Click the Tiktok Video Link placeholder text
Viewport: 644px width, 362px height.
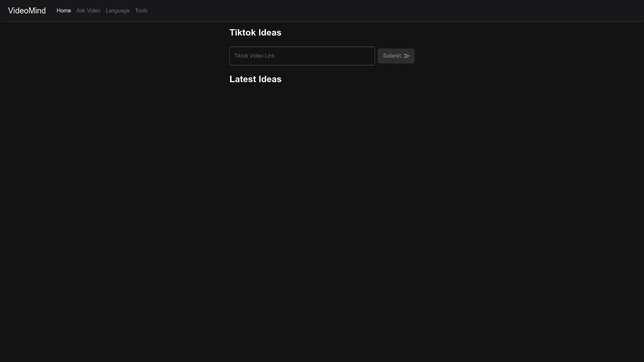(254, 56)
